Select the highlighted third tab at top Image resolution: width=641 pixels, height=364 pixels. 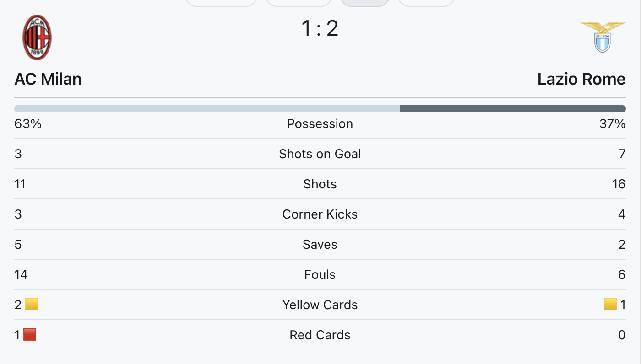point(365,3)
